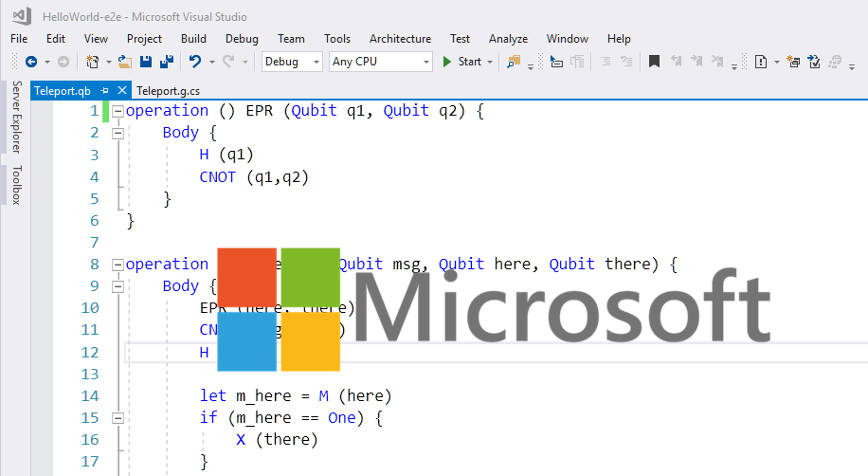Click the decrease indent icon

tap(606, 62)
